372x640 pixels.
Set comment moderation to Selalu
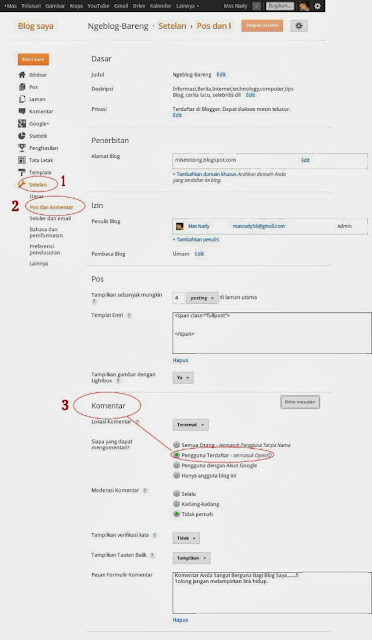(x=176, y=493)
